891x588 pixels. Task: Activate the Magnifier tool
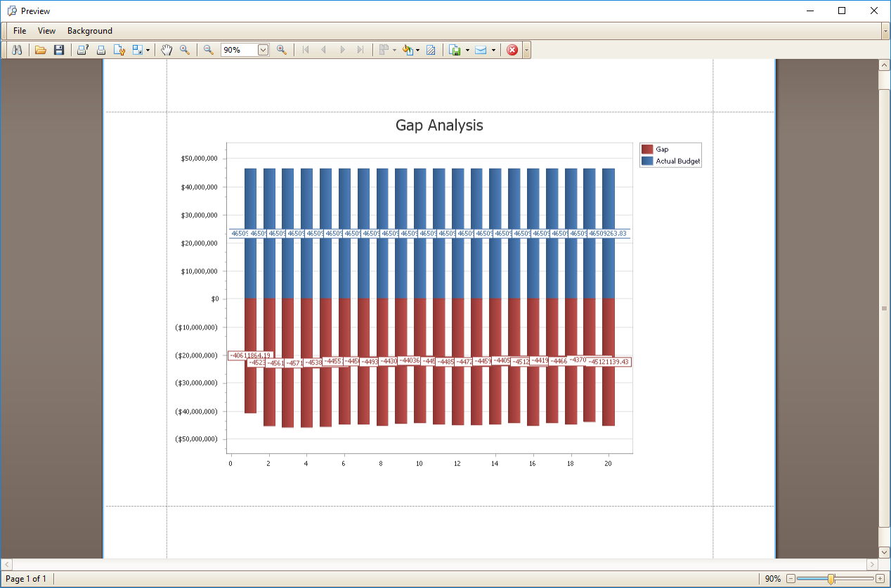(x=186, y=50)
